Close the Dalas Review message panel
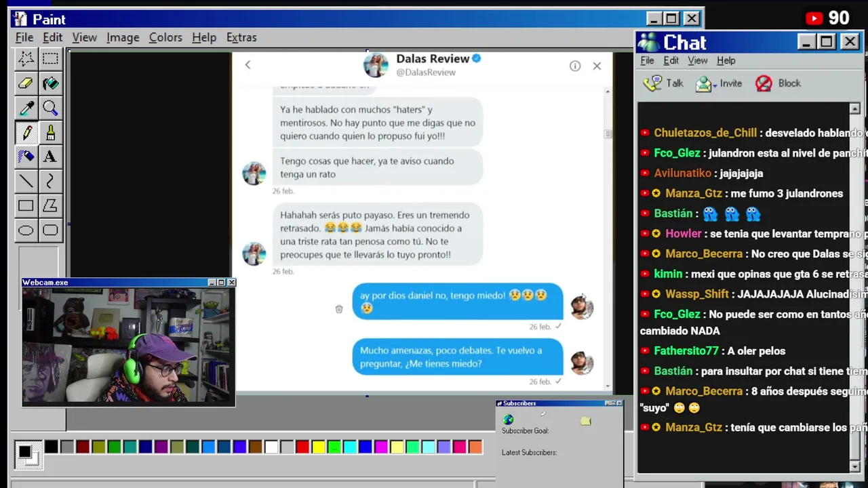Viewport: 868px width, 488px height. 597,66
